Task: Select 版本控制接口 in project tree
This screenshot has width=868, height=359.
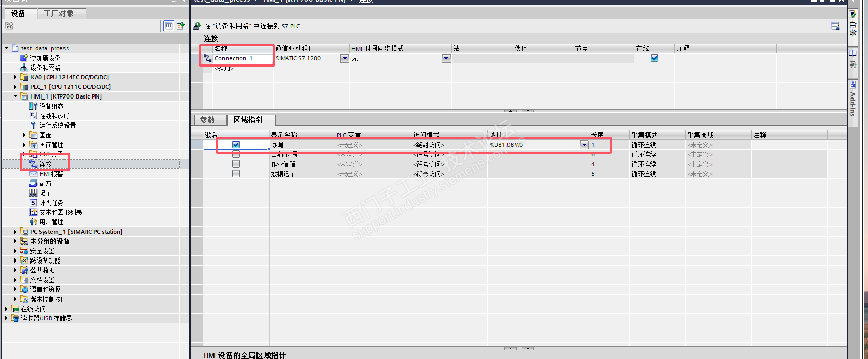Action: [48, 299]
